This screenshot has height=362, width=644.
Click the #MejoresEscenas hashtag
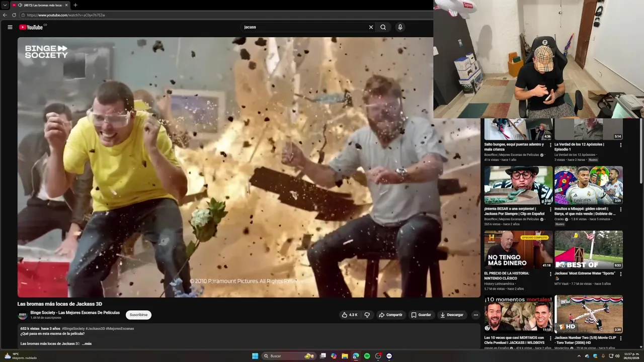[120, 328]
